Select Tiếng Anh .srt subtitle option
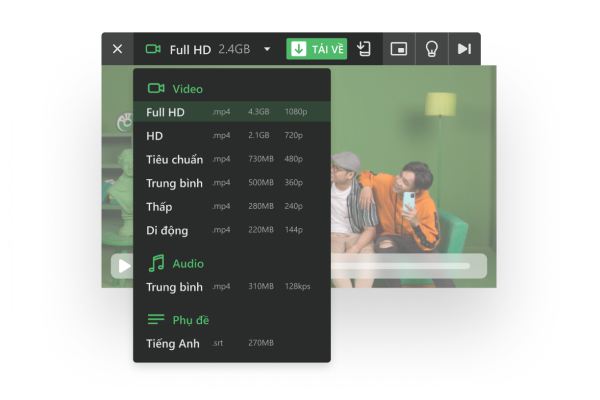The height and width of the screenshot is (400, 600). click(231, 343)
